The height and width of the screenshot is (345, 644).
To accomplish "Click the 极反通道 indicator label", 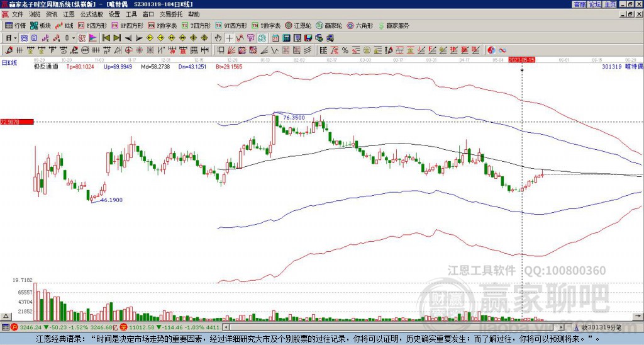I will [46, 66].
